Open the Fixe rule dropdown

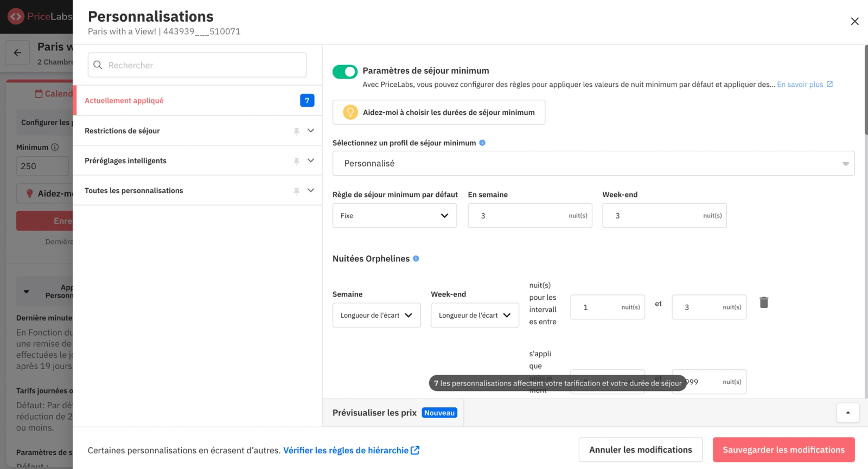pyautogui.click(x=394, y=216)
